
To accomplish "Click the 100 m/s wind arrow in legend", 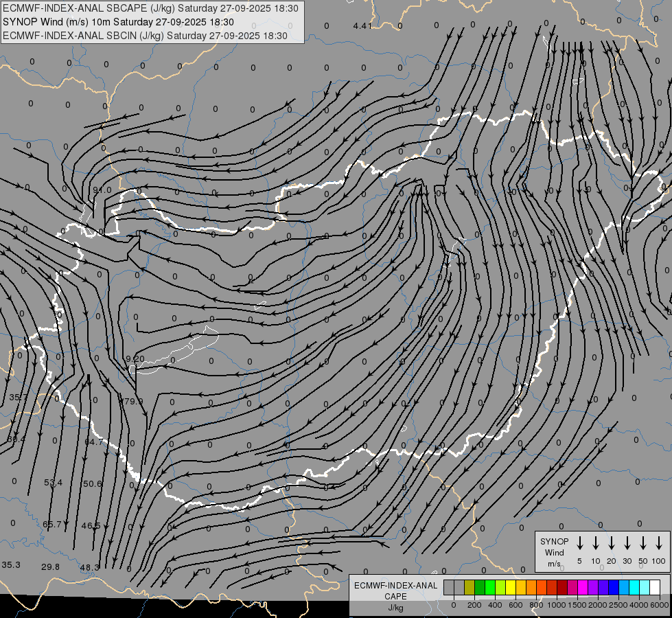I will tap(659, 542).
